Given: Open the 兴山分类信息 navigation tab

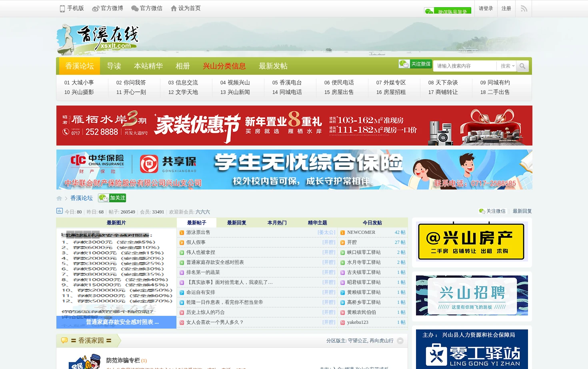Looking at the screenshot, I should pos(224,66).
